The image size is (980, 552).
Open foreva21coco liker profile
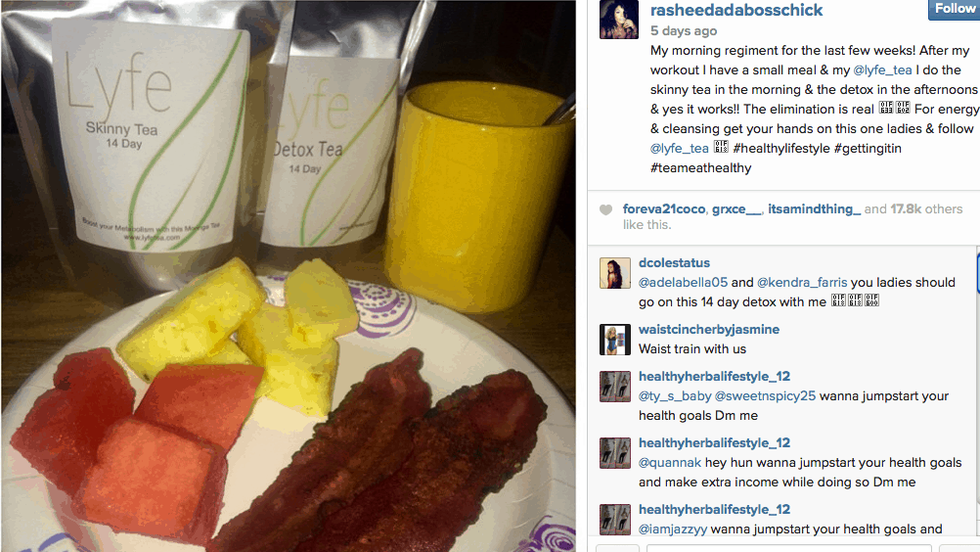click(x=664, y=208)
